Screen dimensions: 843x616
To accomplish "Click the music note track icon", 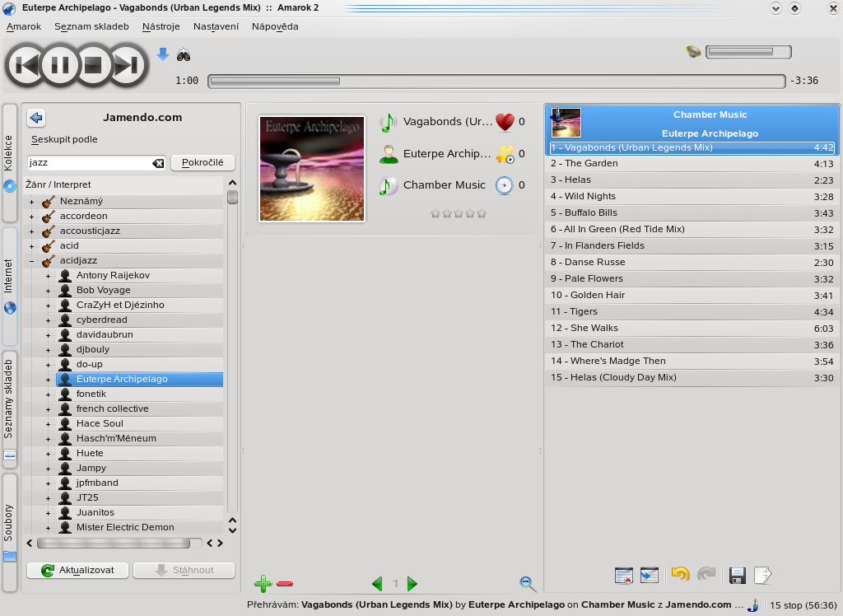I will point(389,122).
